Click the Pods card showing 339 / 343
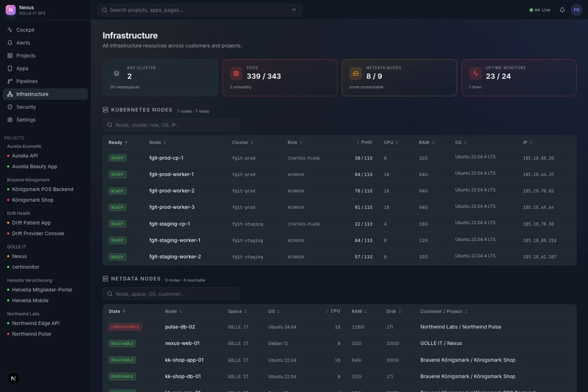This screenshot has width=588, height=392. click(x=280, y=78)
